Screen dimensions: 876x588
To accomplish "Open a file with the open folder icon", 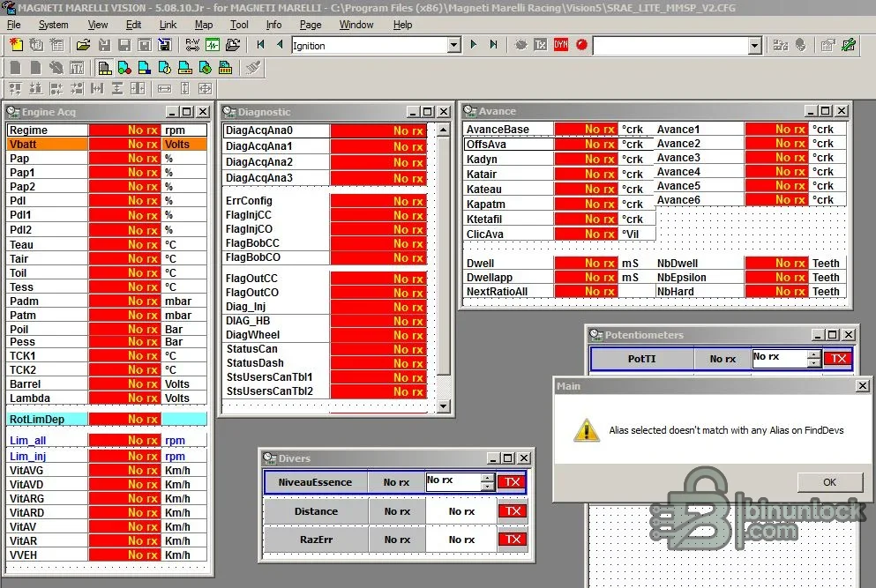I will click(83, 45).
